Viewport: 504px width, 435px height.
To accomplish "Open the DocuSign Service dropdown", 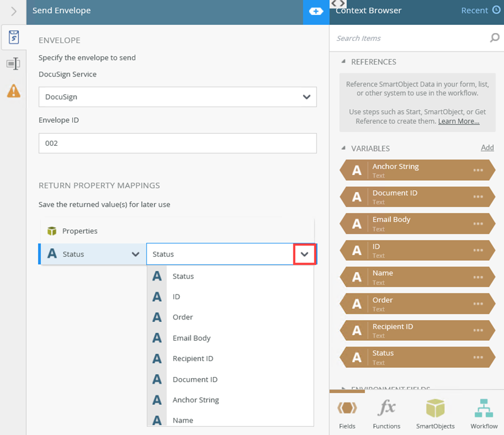I will click(306, 97).
